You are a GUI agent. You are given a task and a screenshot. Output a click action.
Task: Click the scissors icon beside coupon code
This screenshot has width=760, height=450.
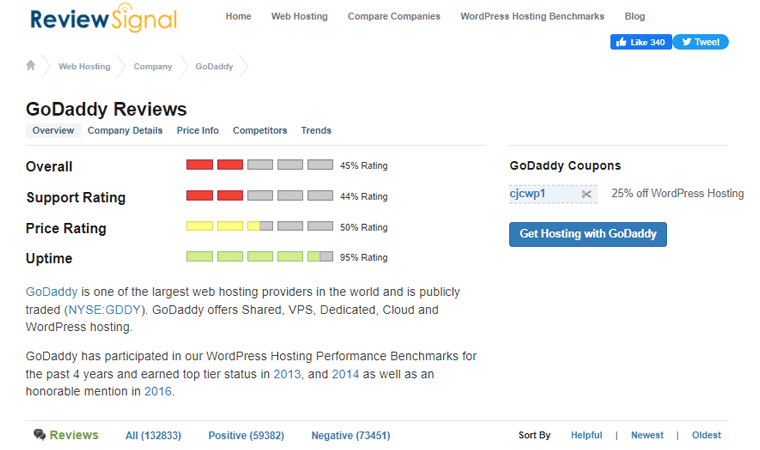click(x=586, y=194)
